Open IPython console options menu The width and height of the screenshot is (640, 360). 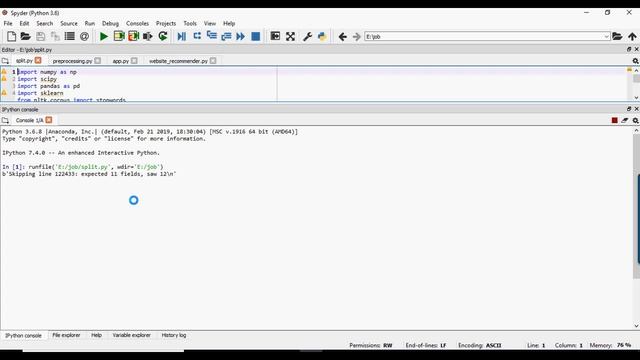tap(636, 120)
